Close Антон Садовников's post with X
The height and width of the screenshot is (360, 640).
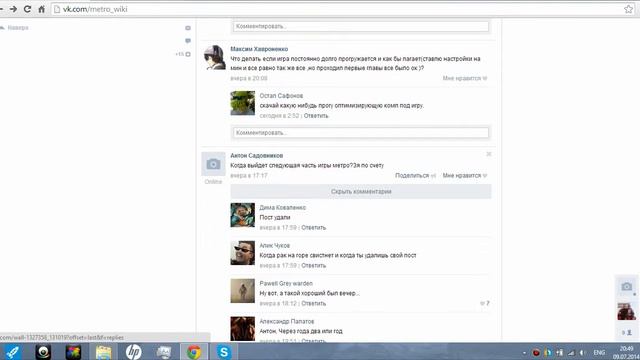[x=489, y=154]
